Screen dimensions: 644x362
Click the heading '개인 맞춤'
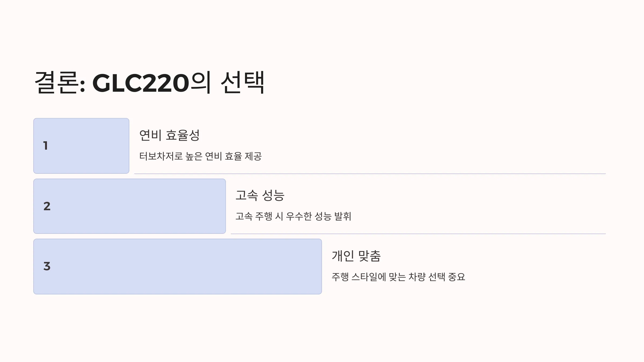(356, 256)
